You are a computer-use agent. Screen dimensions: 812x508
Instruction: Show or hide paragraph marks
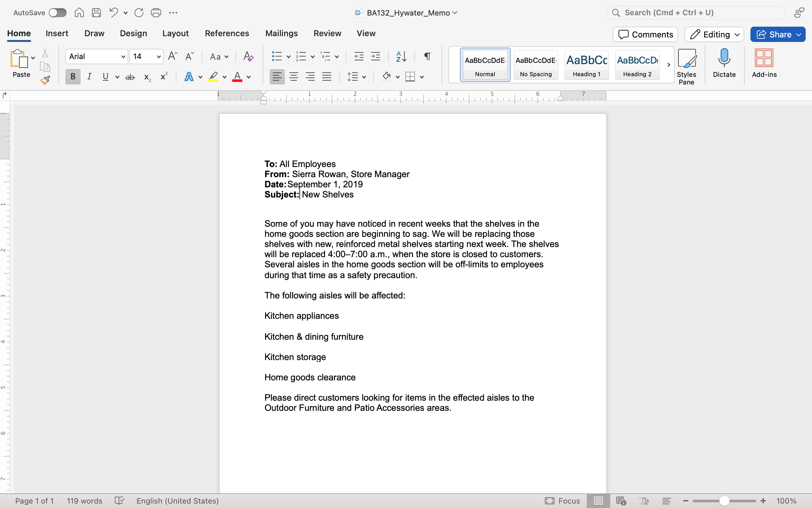[427, 57]
